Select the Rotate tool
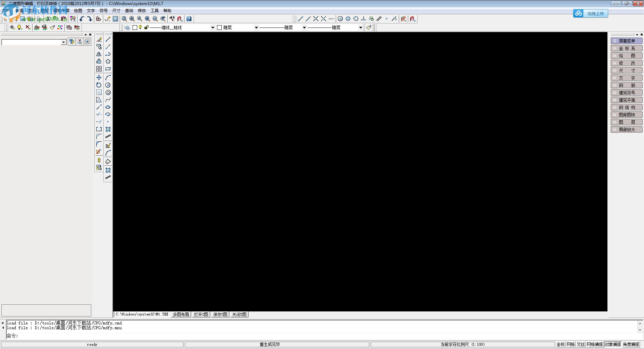 click(x=99, y=85)
